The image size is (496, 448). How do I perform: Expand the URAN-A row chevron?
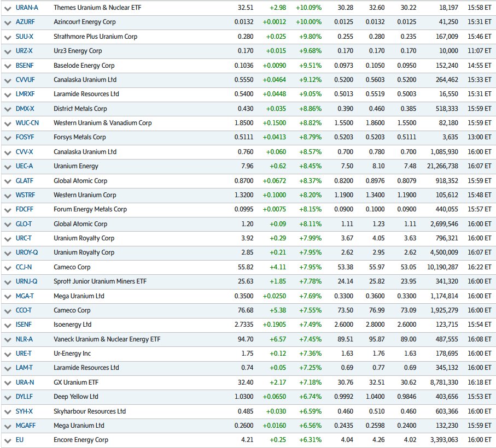(8, 9)
